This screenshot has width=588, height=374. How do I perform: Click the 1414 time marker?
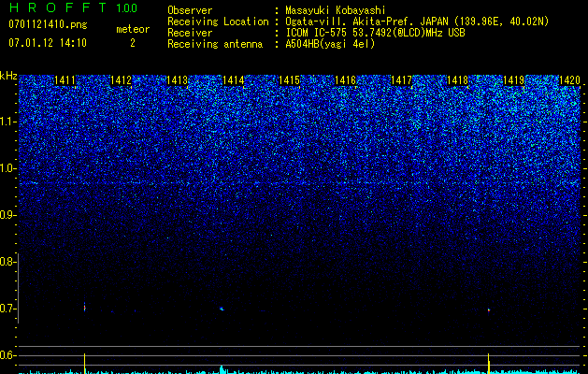point(234,80)
